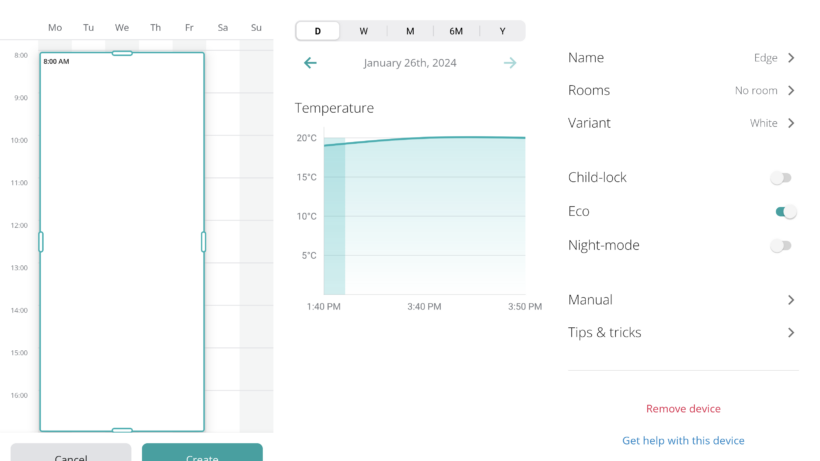Click Remove device link
Screen dimensions: 820x461
pos(683,409)
